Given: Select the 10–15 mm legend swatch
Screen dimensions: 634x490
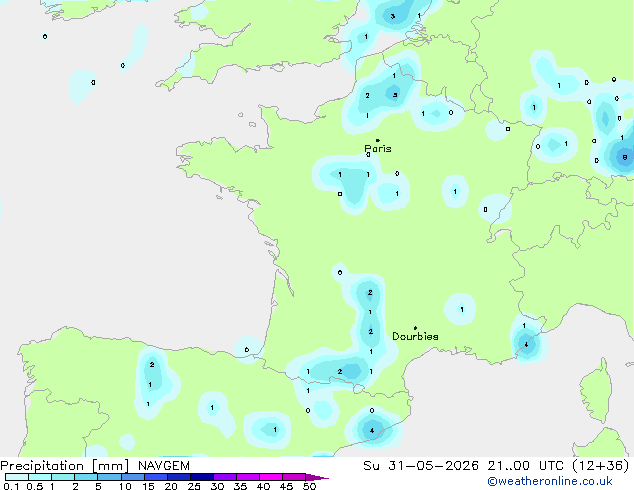Looking at the screenshot, I should coord(133,477).
